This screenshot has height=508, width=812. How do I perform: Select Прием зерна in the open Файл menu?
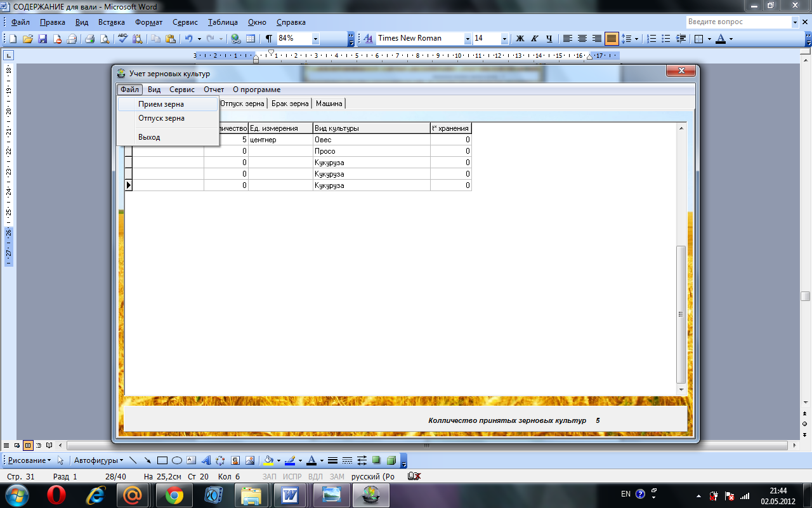pyautogui.click(x=168, y=104)
